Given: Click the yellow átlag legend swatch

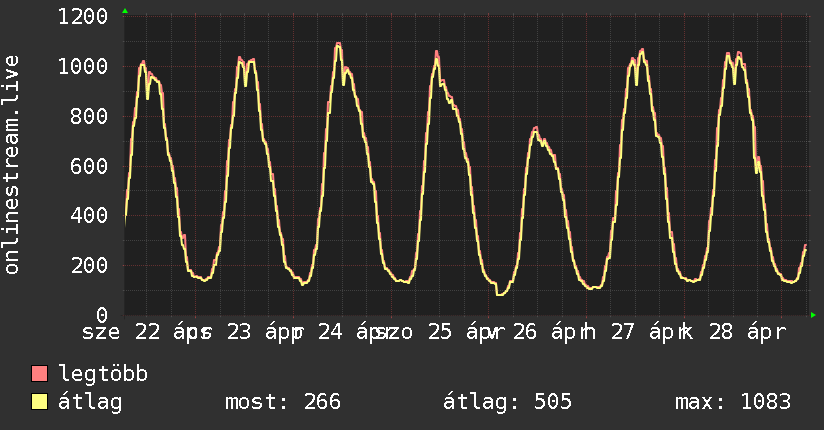Looking at the screenshot, I should click(x=40, y=403).
